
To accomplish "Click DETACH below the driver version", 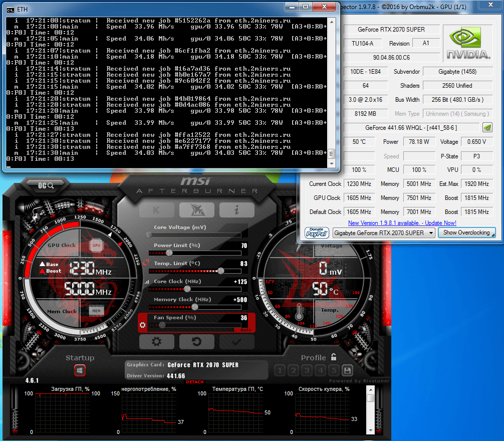I will pyautogui.click(x=195, y=382).
